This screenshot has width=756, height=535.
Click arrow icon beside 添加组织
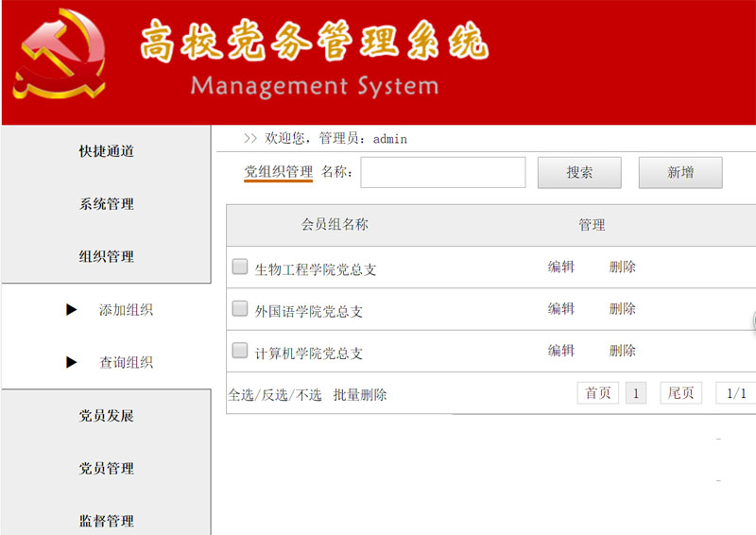[72, 310]
